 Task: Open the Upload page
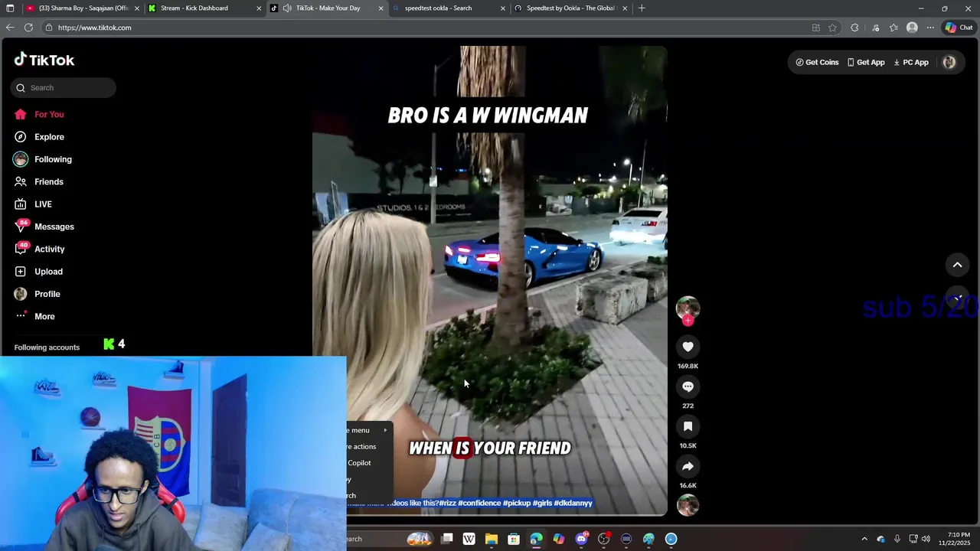click(38, 272)
